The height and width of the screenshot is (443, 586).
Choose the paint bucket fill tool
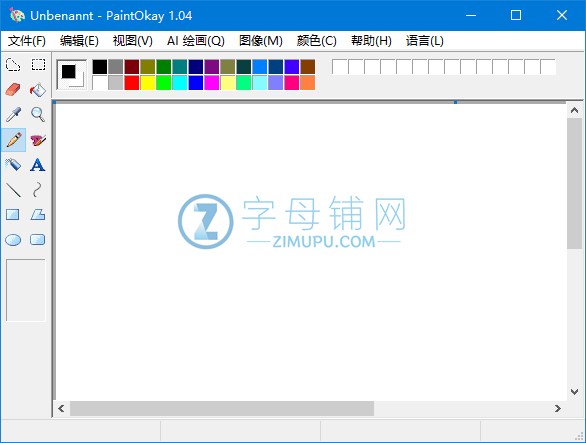pyautogui.click(x=38, y=90)
